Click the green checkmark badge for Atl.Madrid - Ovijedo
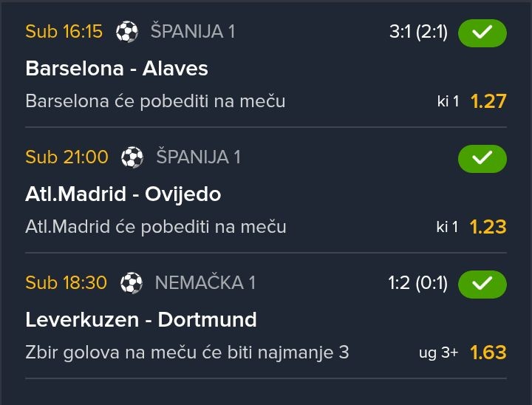Viewport: 532px width, 405px height. click(x=482, y=158)
